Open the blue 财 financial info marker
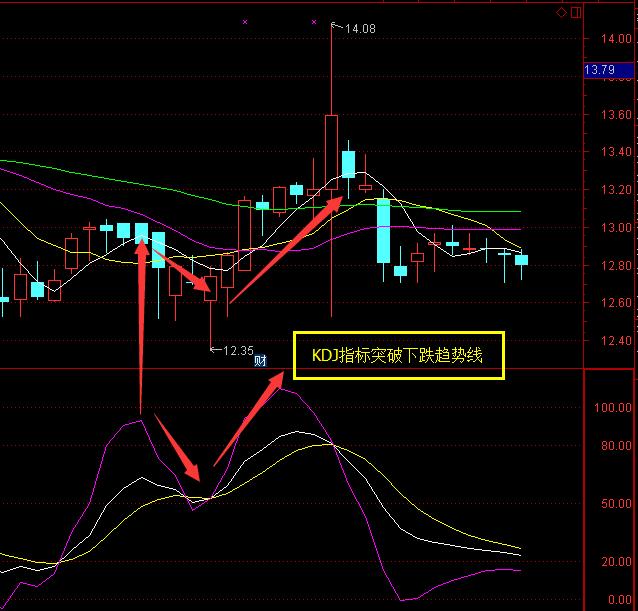The image size is (638, 611). pyautogui.click(x=260, y=361)
